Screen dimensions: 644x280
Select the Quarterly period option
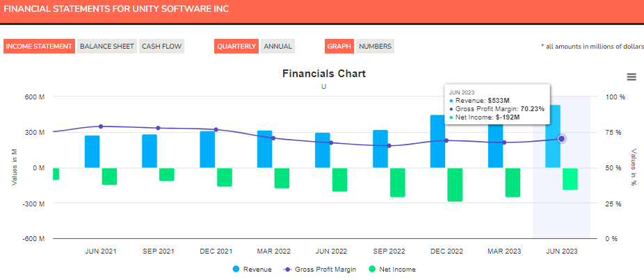tap(236, 47)
